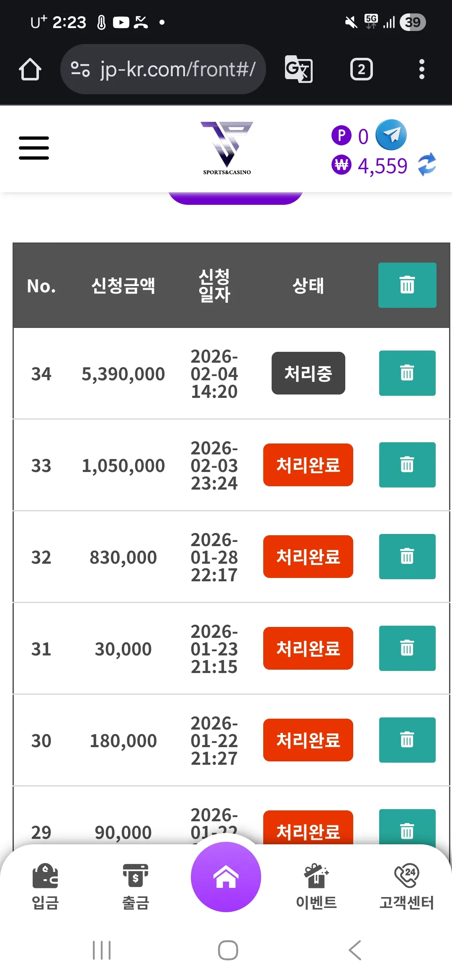
Task: Open the 입금 deposit tab
Action: 45,887
